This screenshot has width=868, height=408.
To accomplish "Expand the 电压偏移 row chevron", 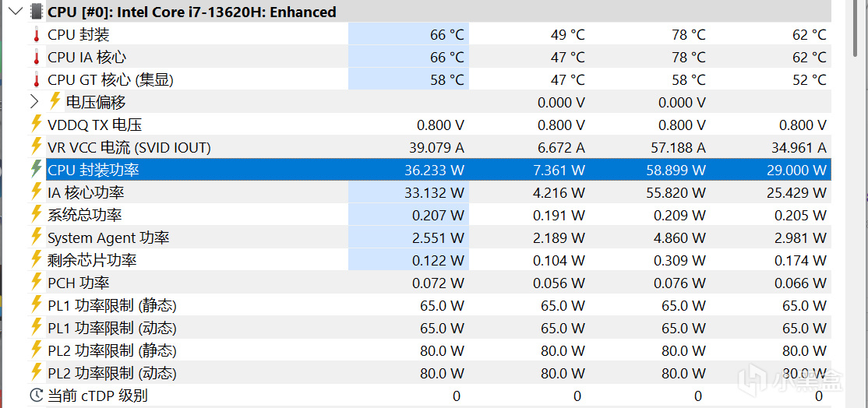I will click(34, 102).
